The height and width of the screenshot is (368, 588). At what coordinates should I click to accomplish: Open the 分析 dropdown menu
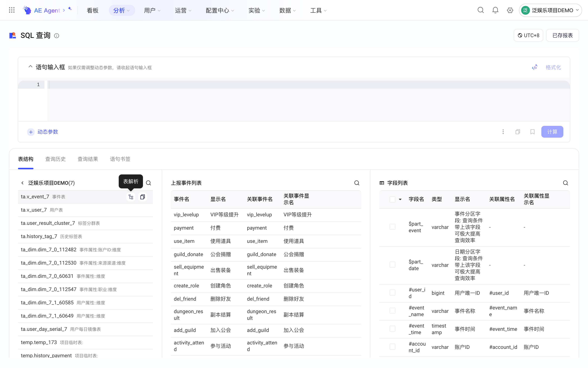click(x=122, y=10)
